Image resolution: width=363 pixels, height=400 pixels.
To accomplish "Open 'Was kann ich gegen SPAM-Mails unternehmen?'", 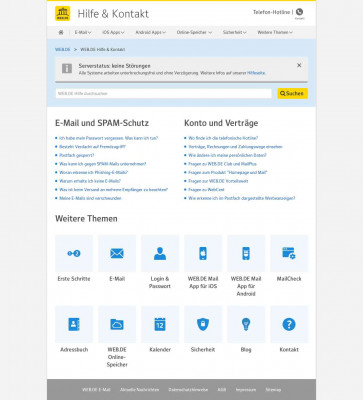I will 103,164.
